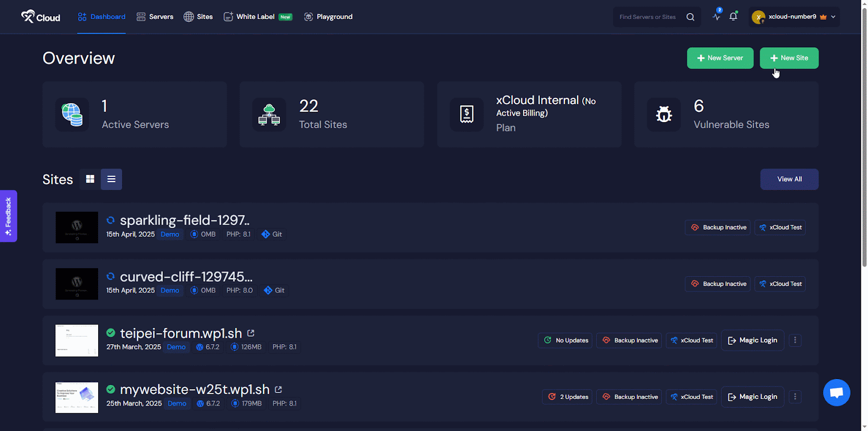The width and height of the screenshot is (868, 431).
Task: Open the Servers tab
Action: (x=155, y=17)
